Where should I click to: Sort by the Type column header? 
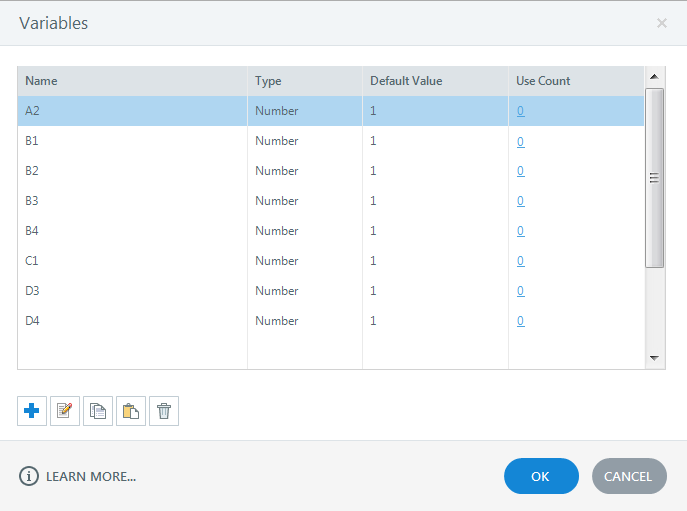point(268,81)
